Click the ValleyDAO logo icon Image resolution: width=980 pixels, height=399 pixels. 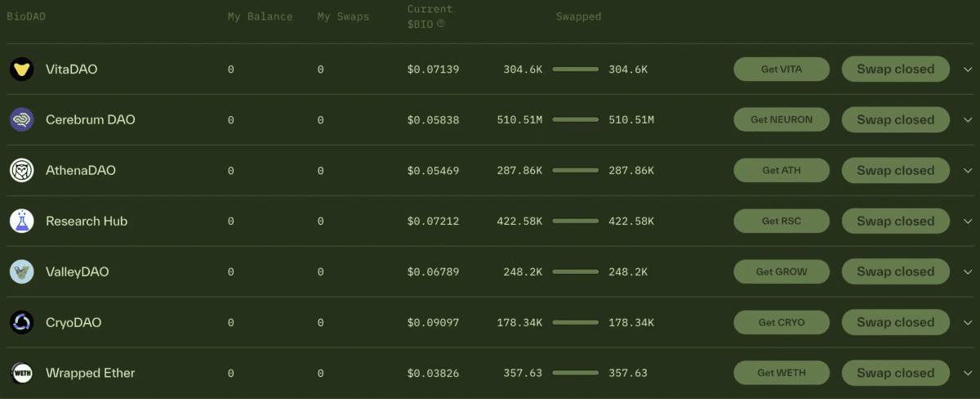click(21, 272)
